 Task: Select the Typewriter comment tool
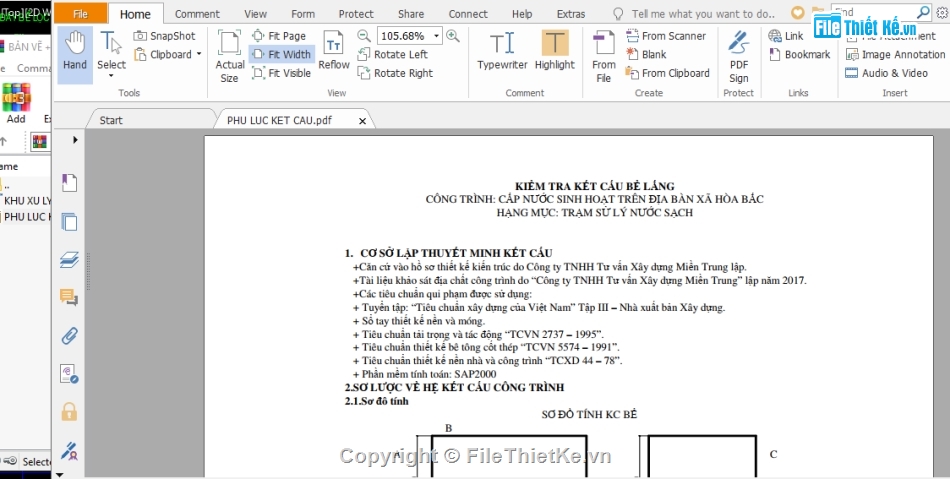tap(502, 51)
